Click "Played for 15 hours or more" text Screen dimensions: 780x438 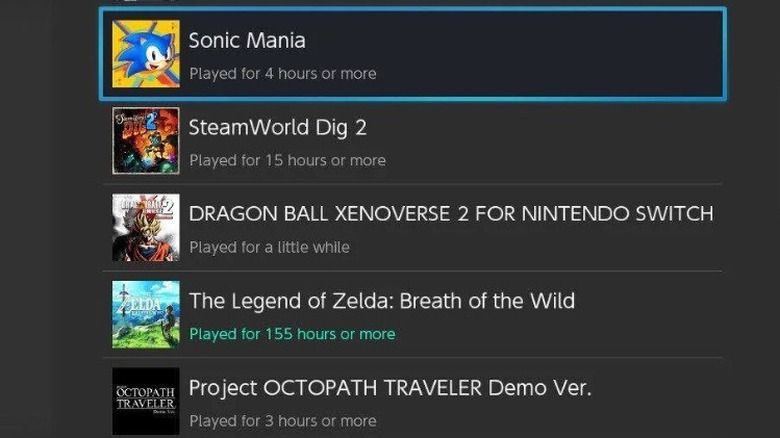pos(287,160)
